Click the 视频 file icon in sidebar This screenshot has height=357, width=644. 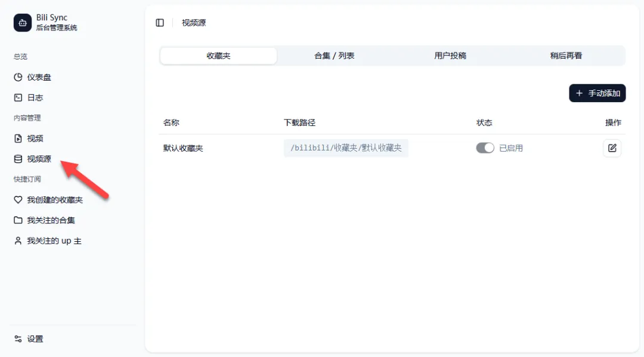pyautogui.click(x=18, y=138)
